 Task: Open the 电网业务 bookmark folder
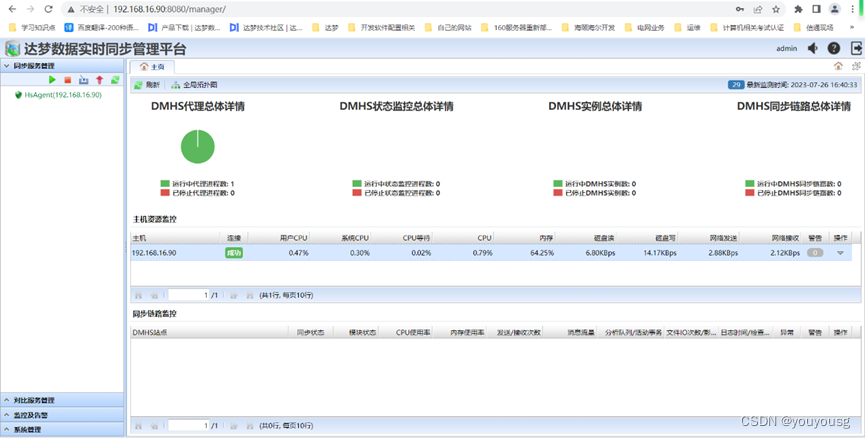point(644,27)
